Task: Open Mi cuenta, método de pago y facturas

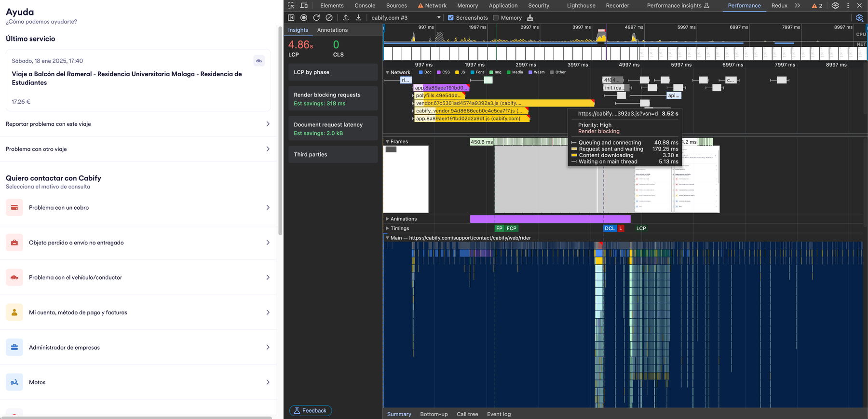Action: point(138,312)
